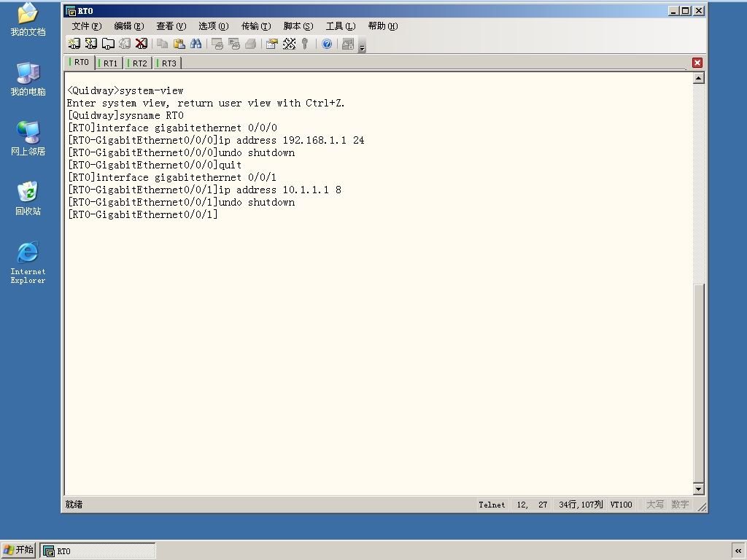
Task: Click the Connect in Tab icon
Action: point(108,44)
